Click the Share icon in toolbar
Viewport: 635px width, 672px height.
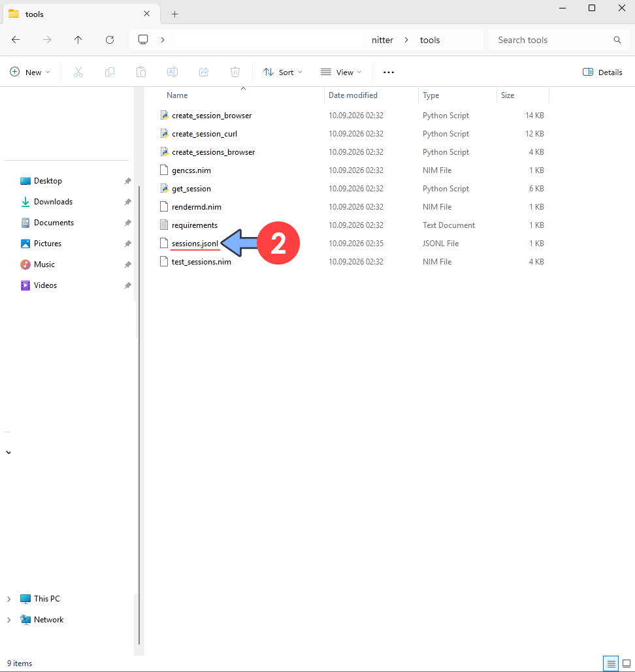pos(204,72)
